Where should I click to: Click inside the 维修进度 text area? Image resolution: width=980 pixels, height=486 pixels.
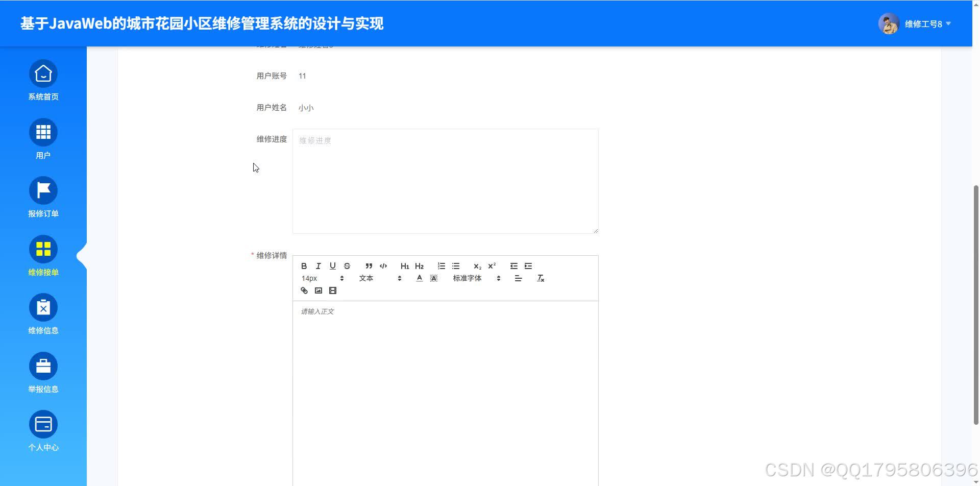tap(445, 181)
